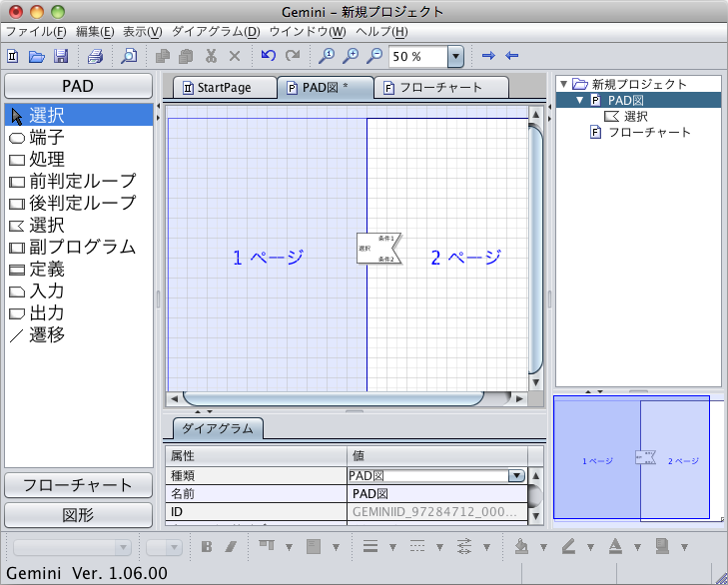Click the 選択 shape on the canvas
This screenshot has height=585, width=728.
coord(378,249)
